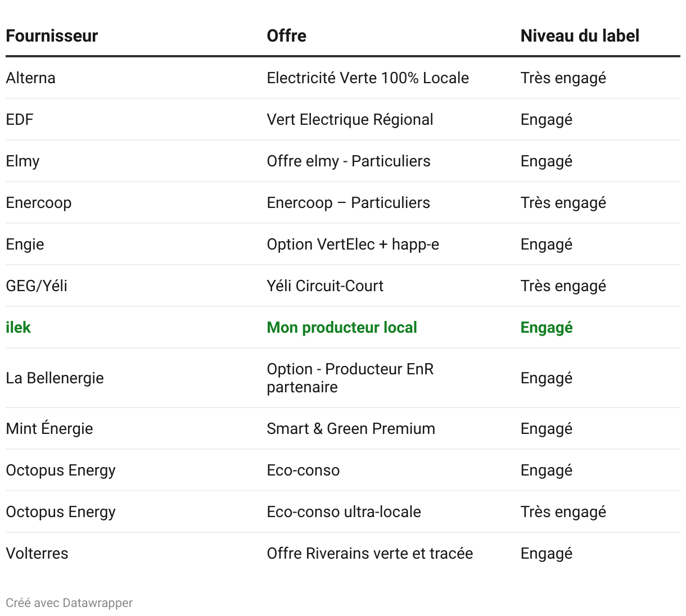The image size is (686, 616).
Task: Select the Alterna supplier cell
Action: (x=31, y=78)
